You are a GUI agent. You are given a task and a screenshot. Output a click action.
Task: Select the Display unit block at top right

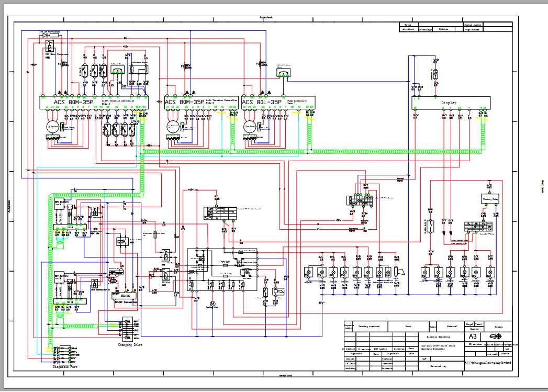pos(450,103)
